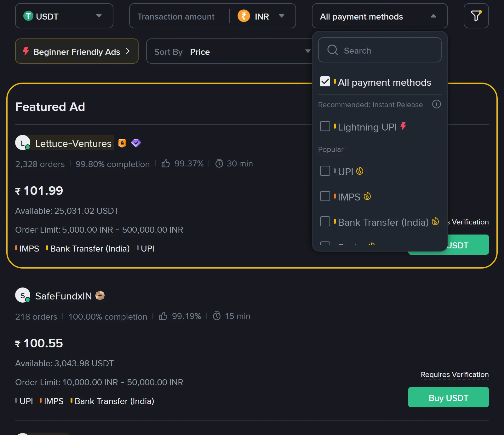Click Buy USDT for SafeFundxIN
504x435 pixels.
point(449,397)
